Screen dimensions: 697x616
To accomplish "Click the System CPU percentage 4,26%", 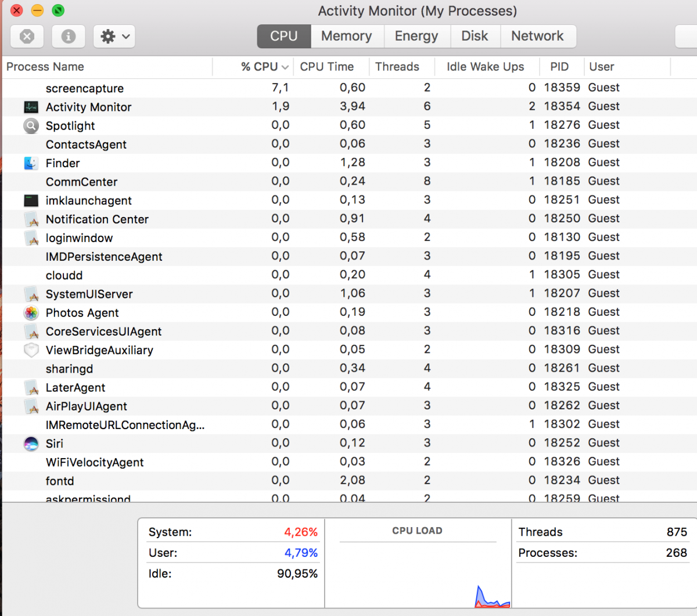I will point(301,532).
